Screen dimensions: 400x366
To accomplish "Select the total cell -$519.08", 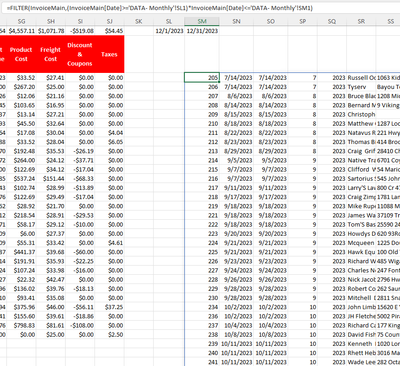I will coord(80,31).
